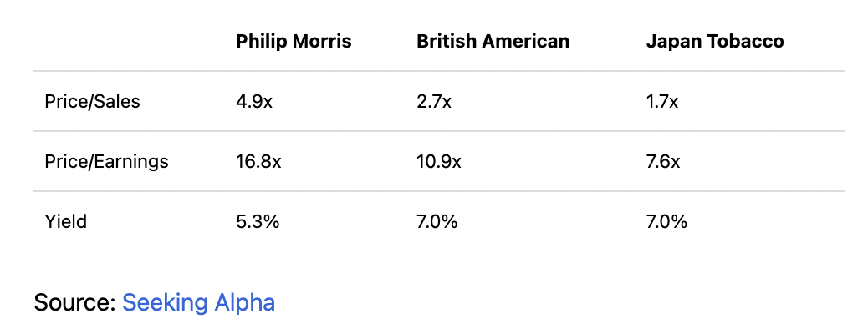The height and width of the screenshot is (334, 868).
Task: Select the Japan Tobacco 7.0% yield cell
Action: (x=666, y=221)
